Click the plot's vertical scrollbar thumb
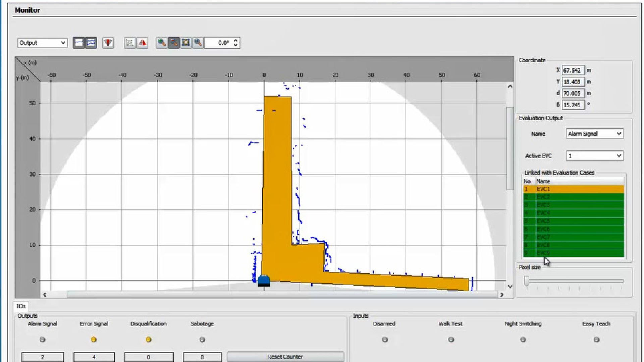 click(x=510, y=149)
